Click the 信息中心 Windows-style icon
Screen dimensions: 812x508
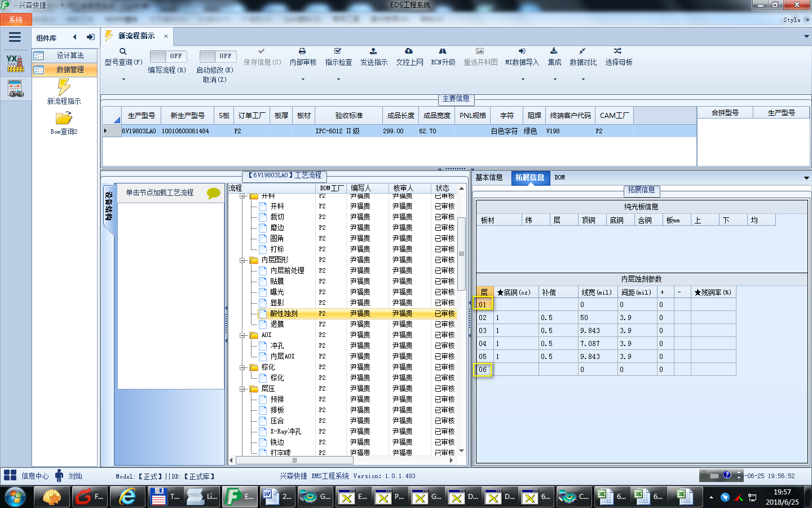point(10,475)
